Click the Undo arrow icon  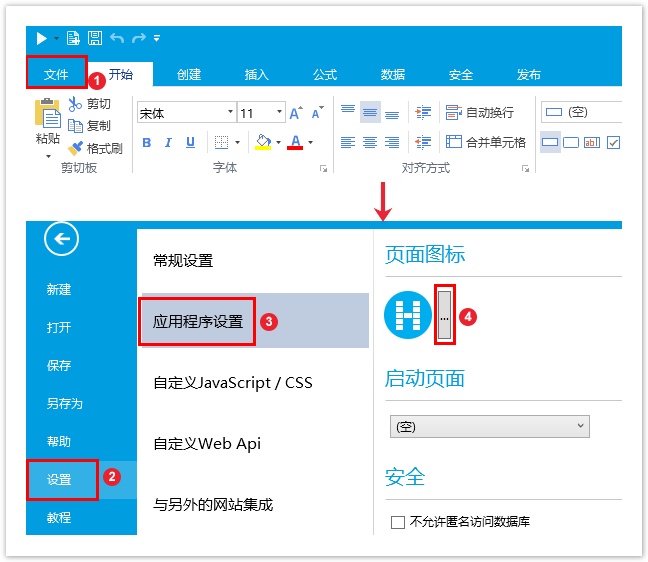[x=117, y=38]
